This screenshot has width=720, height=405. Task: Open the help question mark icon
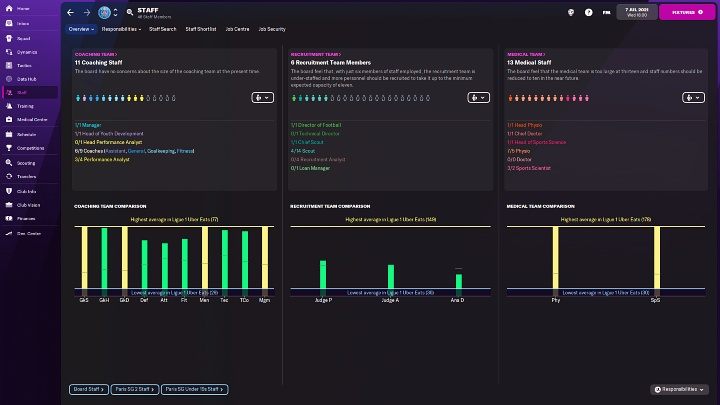tap(589, 13)
